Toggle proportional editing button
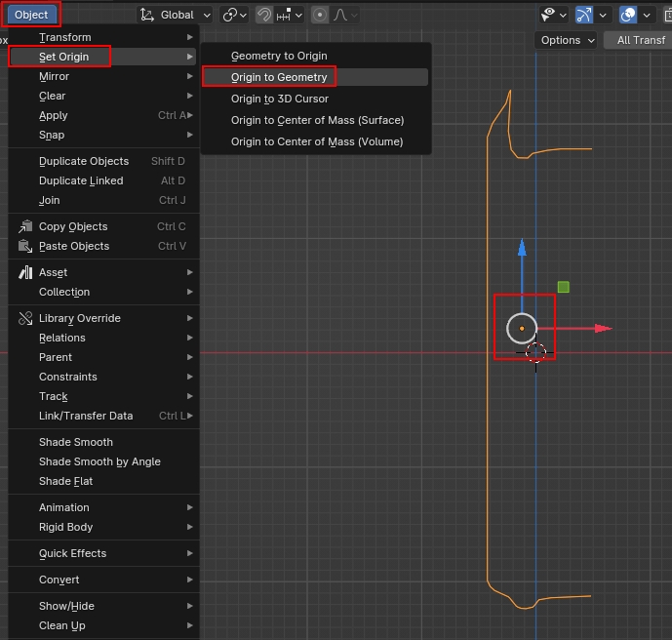The height and width of the screenshot is (640, 672). pos(320,15)
